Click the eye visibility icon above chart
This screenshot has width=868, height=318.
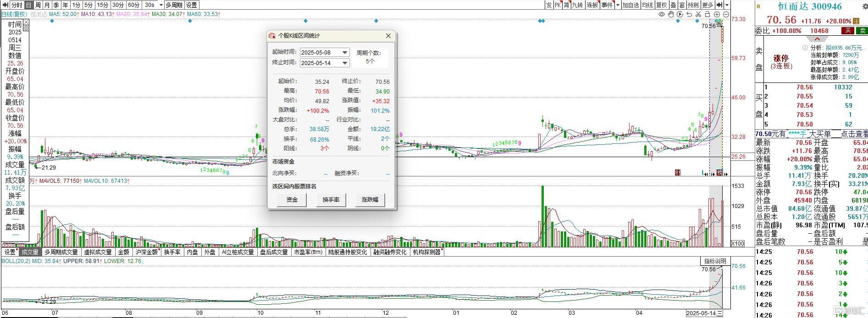[662, 14]
